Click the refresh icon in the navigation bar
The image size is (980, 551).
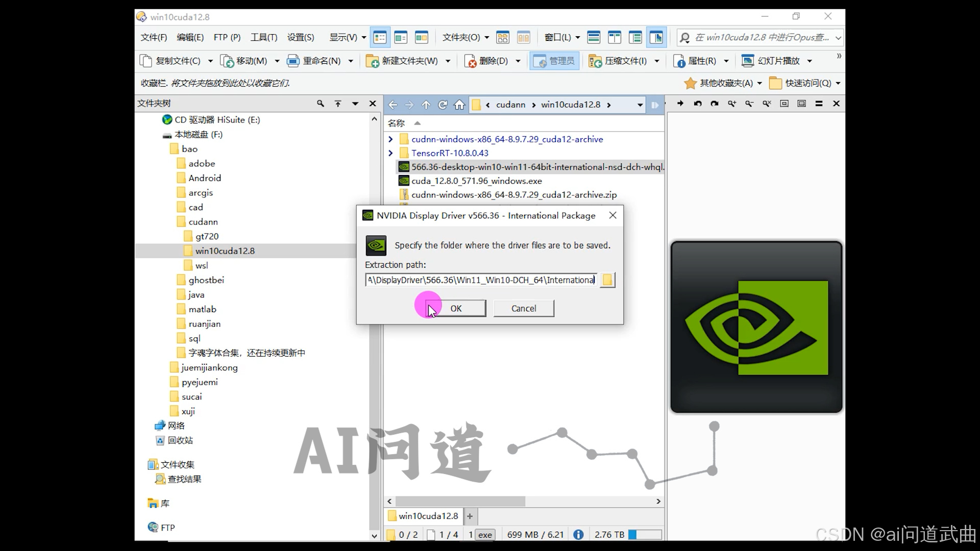443,105
